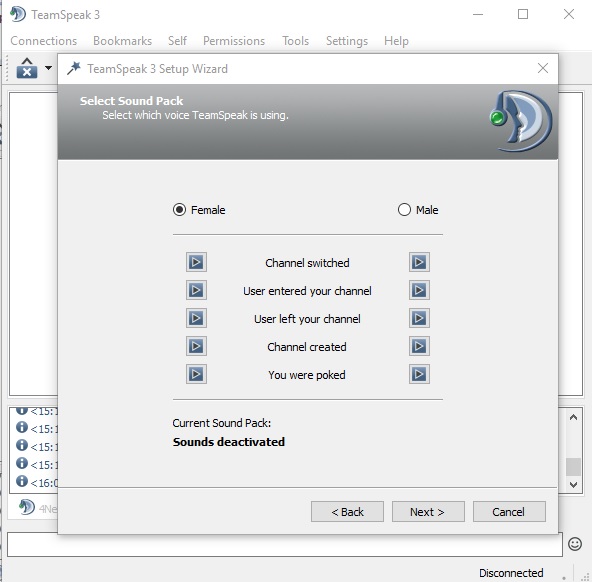Click the 'User left your channel' label
Image resolution: width=592 pixels, height=582 pixels.
(307, 319)
